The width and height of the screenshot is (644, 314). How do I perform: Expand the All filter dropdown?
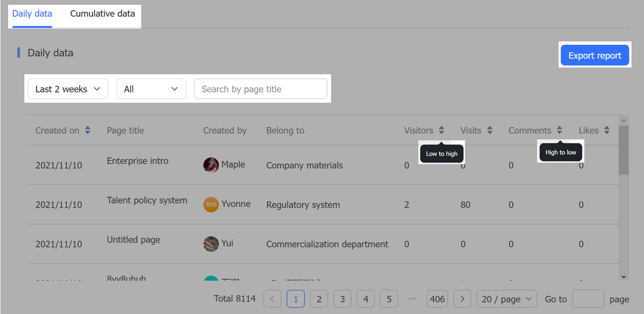click(x=151, y=89)
